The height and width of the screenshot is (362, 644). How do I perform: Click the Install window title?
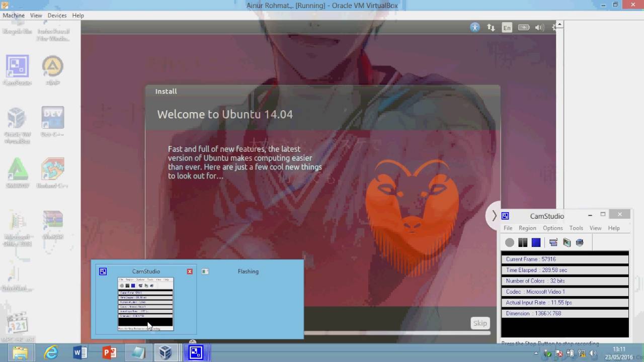(166, 92)
